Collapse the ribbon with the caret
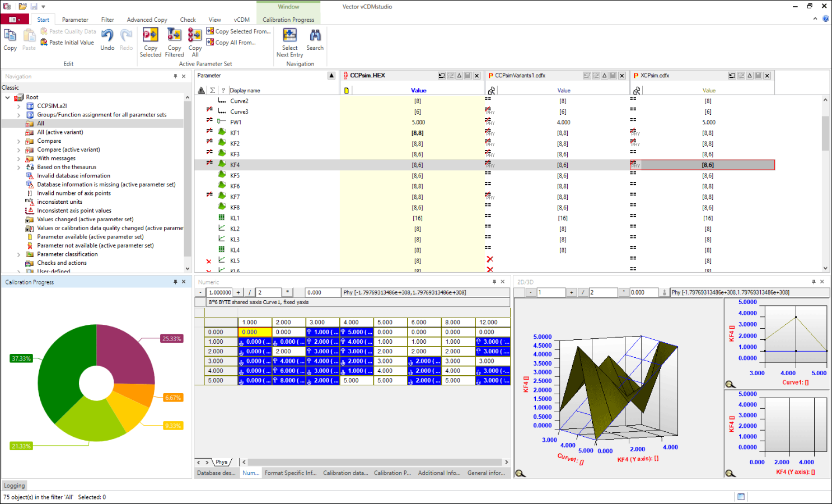 pyautogui.click(x=815, y=19)
